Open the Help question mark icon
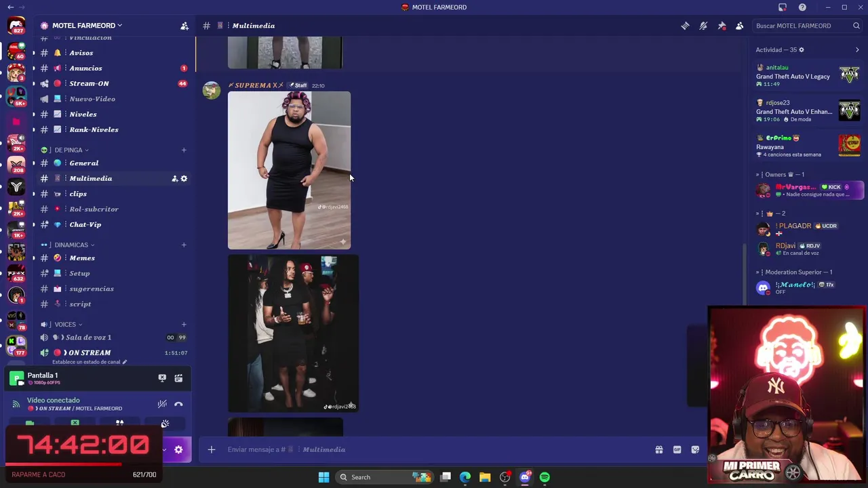This screenshot has height=488, width=868. pyautogui.click(x=802, y=7)
